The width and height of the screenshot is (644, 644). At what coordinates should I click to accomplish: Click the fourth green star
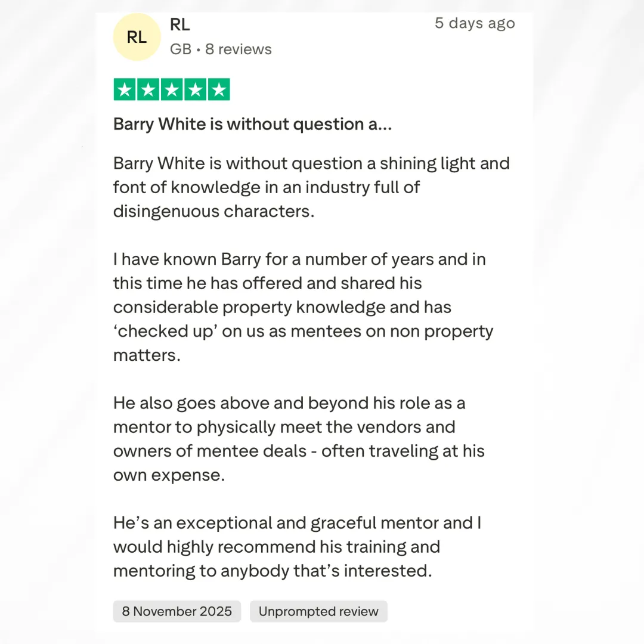pyautogui.click(x=195, y=90)
